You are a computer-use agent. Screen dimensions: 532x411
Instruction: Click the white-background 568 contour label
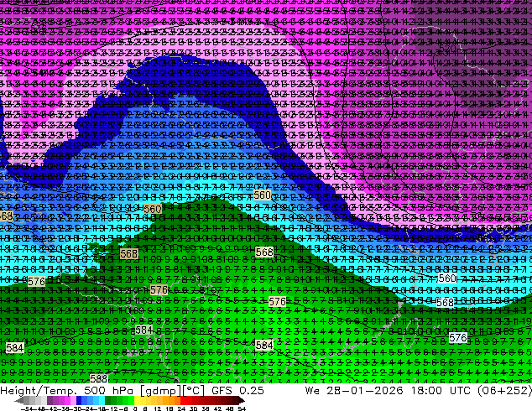click(x=445, y=302)
